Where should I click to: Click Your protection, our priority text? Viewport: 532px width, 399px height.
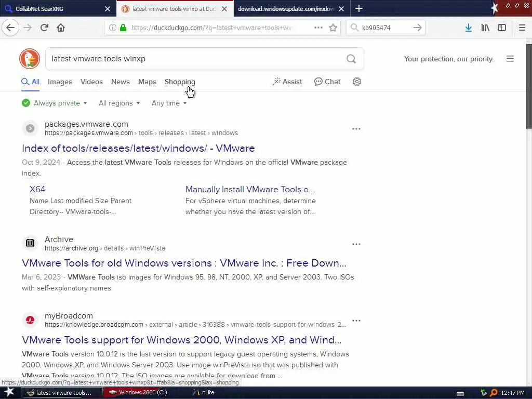pyautogui.click(x=448, y=59)
